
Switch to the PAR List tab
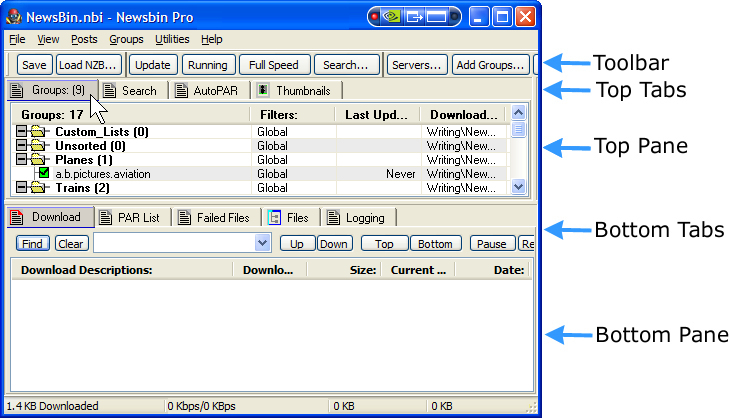coord(133,218)
